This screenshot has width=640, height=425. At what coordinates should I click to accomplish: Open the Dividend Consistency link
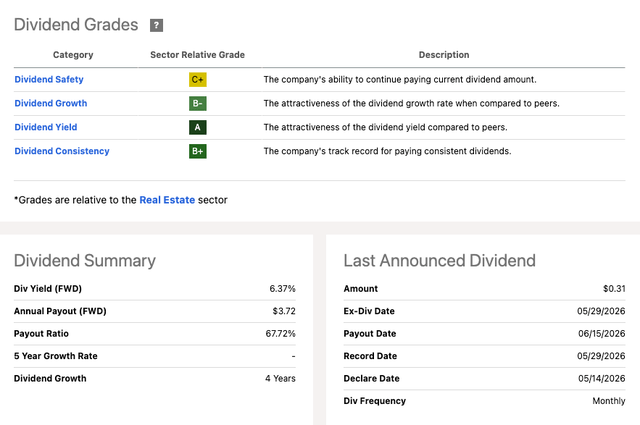pyautogui.click(x=62, y=151)
